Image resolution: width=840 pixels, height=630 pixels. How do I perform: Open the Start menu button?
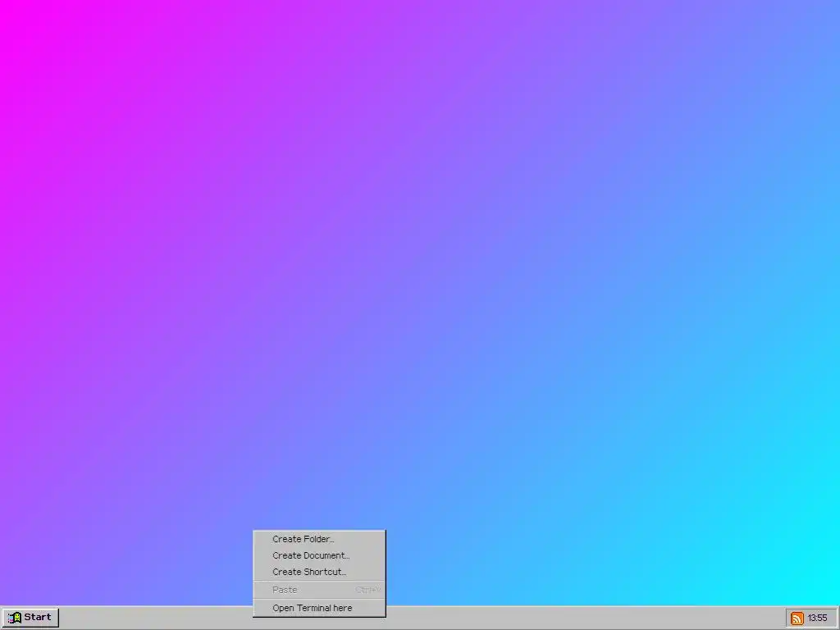(x=30, y=618)
